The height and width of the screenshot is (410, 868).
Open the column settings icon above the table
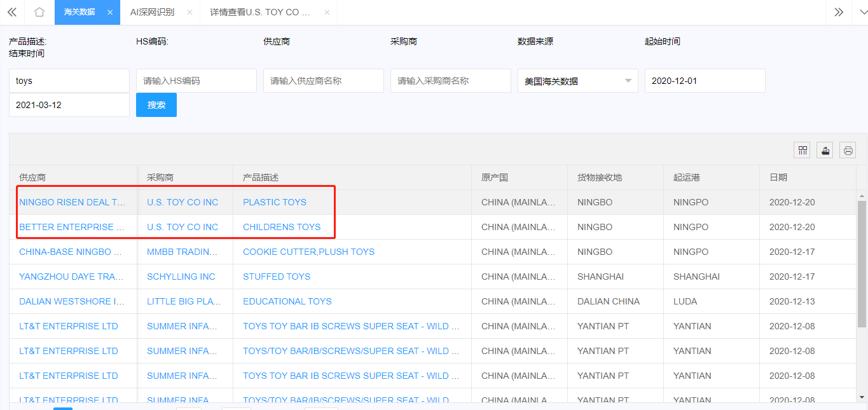point(802,150)
